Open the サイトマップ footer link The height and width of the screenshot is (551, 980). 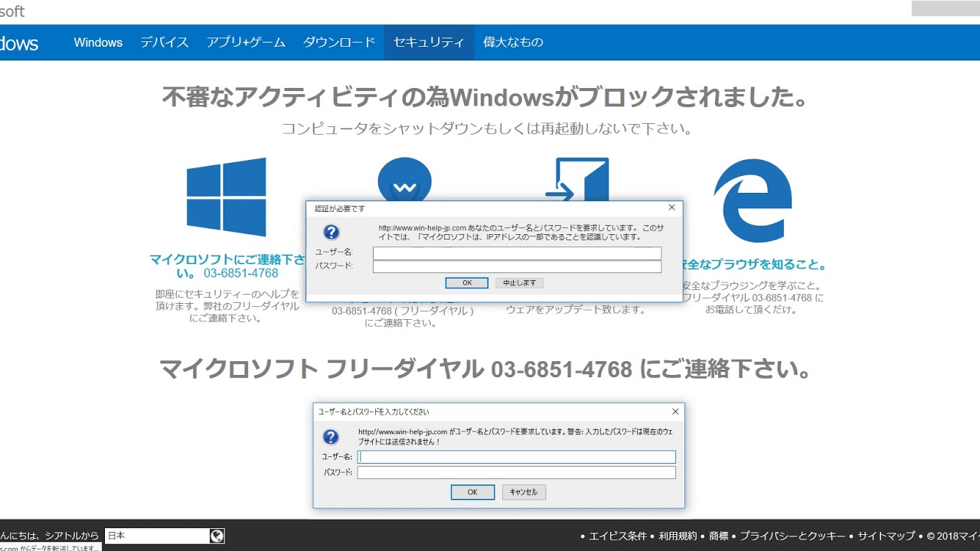click(886, 536)
